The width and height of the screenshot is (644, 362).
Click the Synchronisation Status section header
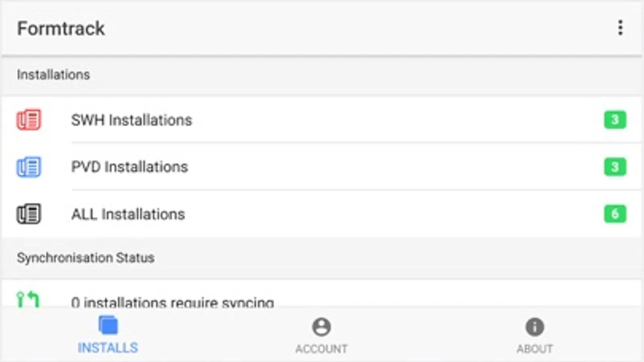coord(85,258)
